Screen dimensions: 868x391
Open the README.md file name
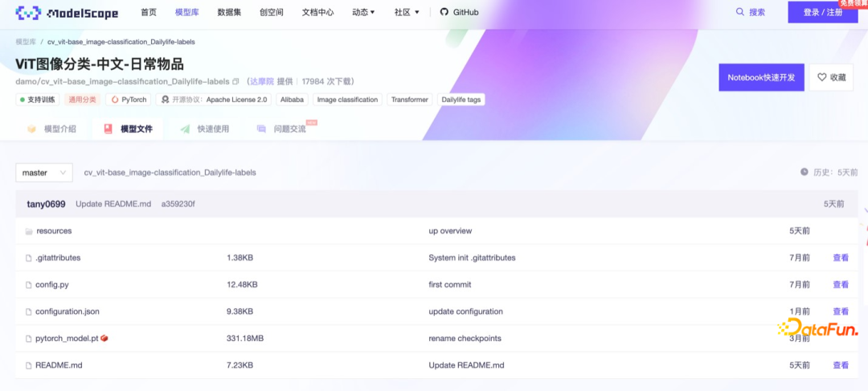click(59, 365)
